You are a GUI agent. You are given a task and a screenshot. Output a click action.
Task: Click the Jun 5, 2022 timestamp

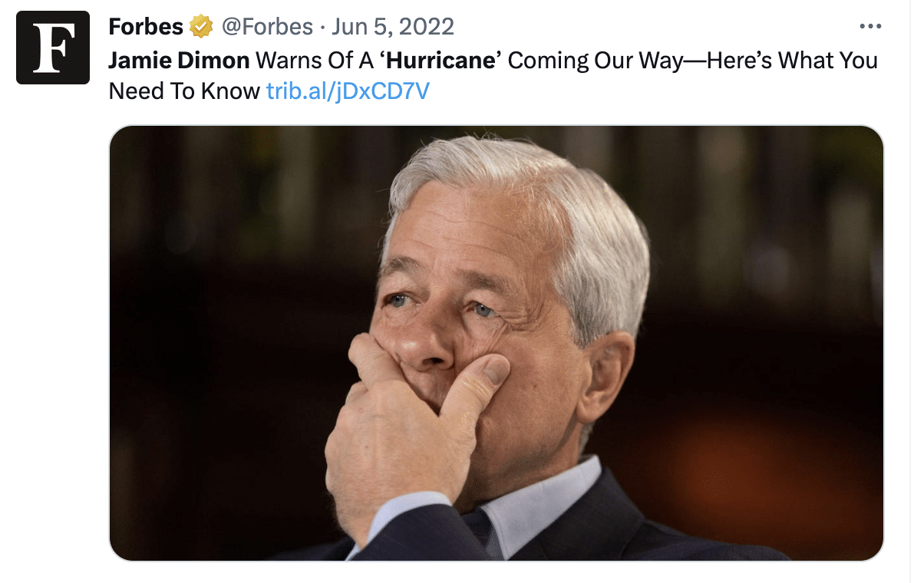(x=393, y=27)
